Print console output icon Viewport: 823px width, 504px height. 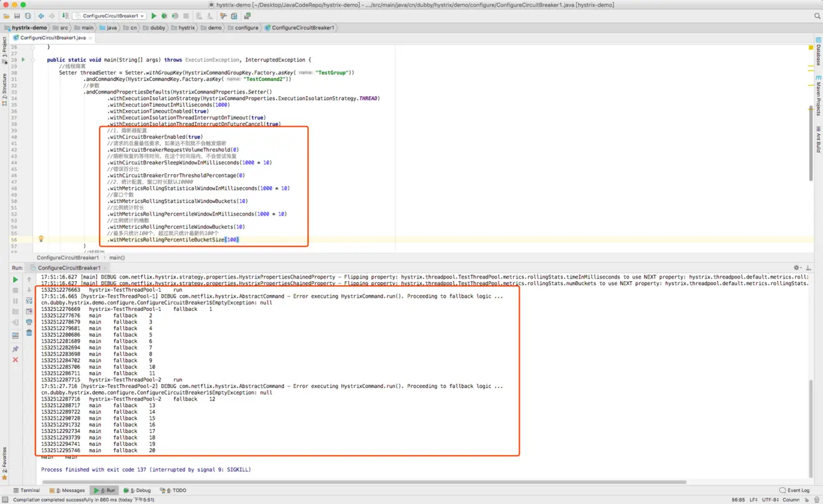click(x=29, y=322)
